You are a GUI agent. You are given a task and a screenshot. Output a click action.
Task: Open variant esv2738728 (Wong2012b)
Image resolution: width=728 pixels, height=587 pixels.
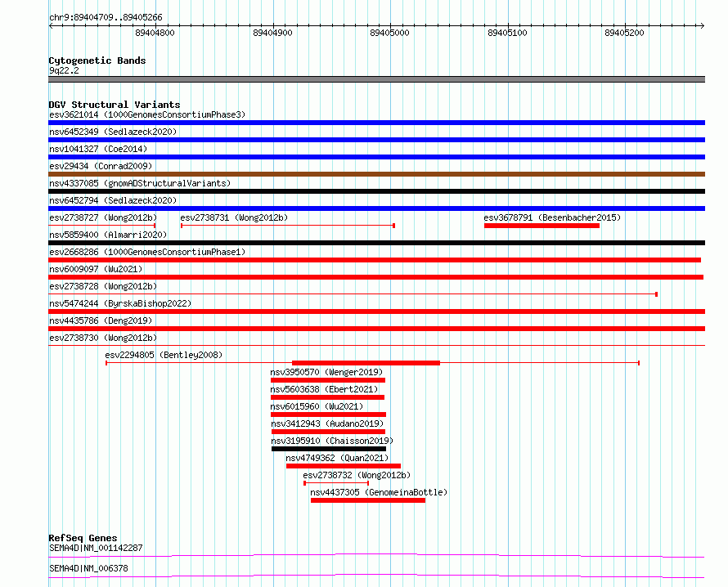click(x=103, y=286)
